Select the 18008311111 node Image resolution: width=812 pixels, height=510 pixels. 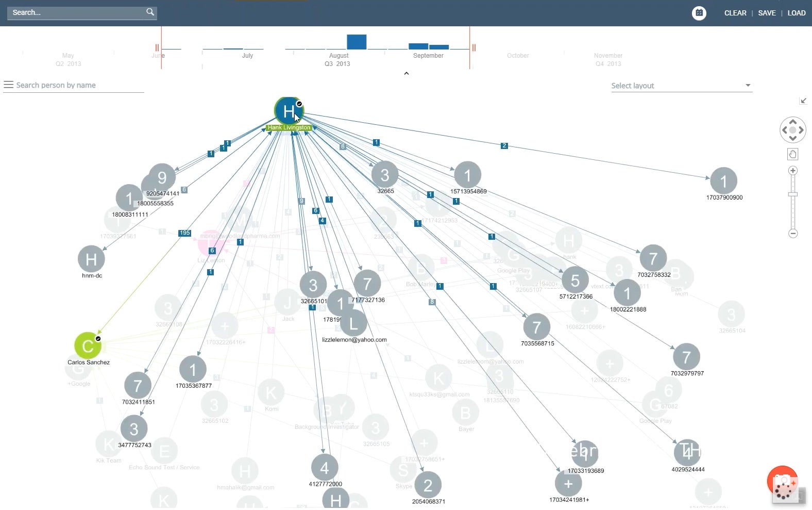pyautogui.click(x=129, y=198)
